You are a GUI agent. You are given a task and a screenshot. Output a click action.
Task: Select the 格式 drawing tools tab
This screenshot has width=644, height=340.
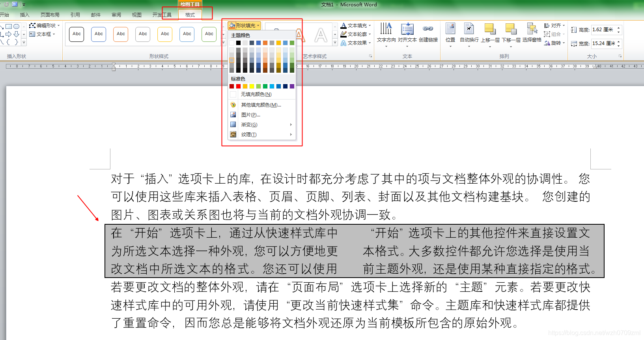pyautogui.click(x=190, y=15)
